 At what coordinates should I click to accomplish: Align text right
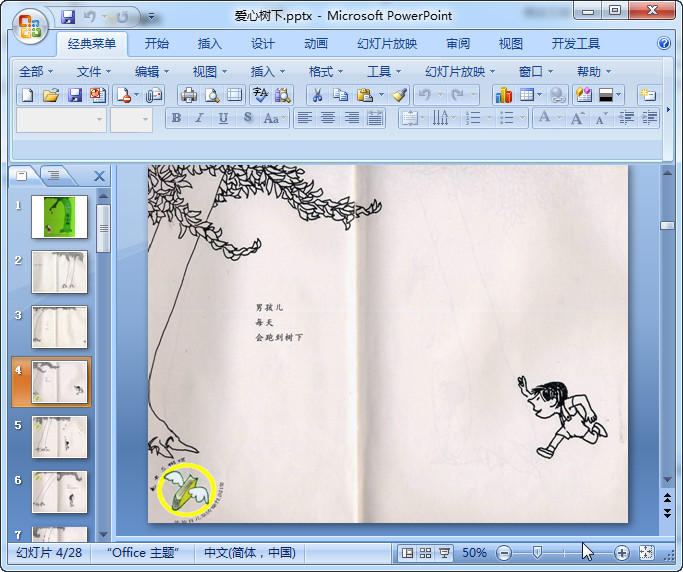(x=352, y=118)
